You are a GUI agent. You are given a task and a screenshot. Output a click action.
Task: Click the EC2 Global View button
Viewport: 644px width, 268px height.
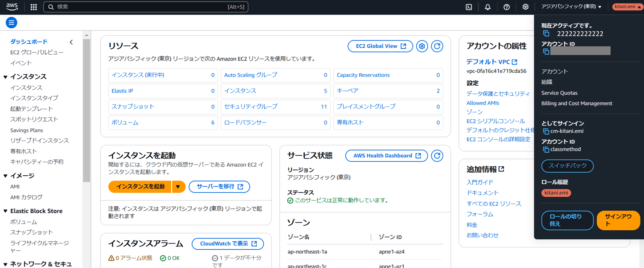pos(380,46)
